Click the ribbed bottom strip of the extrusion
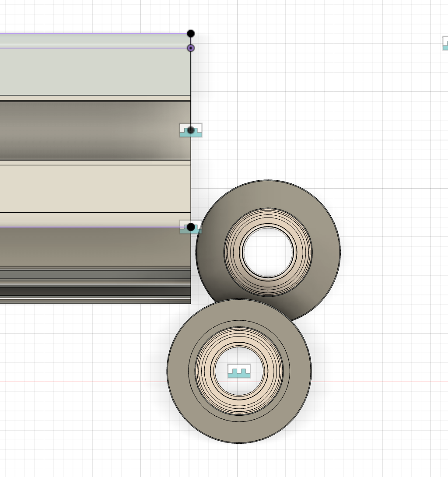Viewport: 448px width, 477px height. (87, 284)
